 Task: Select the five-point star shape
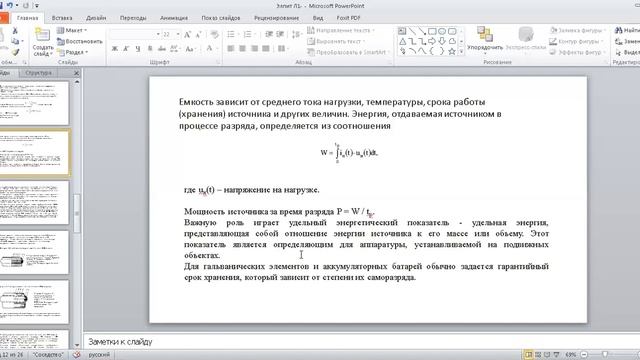(x=451, y=51)
